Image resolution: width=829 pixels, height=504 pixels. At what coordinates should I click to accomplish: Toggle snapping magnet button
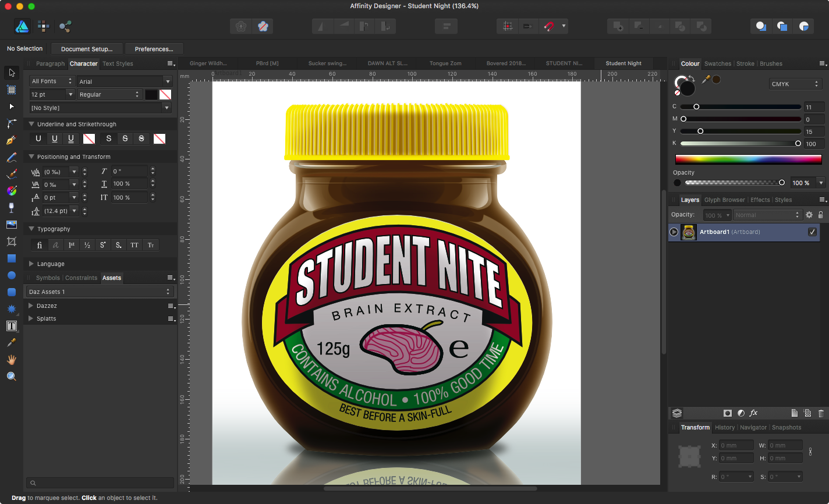pyautogui.click(x=548, y=26)
